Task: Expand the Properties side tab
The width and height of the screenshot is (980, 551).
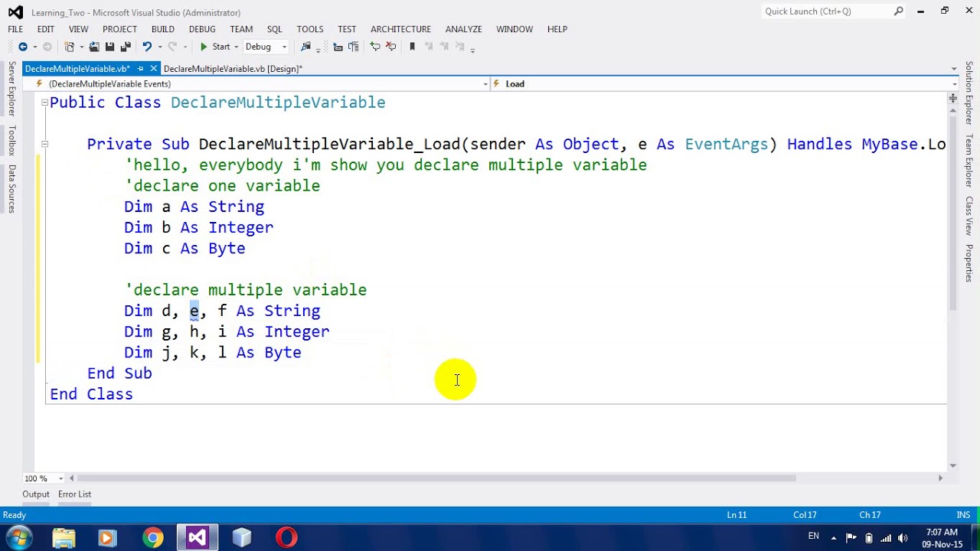Action: [x=969, y=263]
